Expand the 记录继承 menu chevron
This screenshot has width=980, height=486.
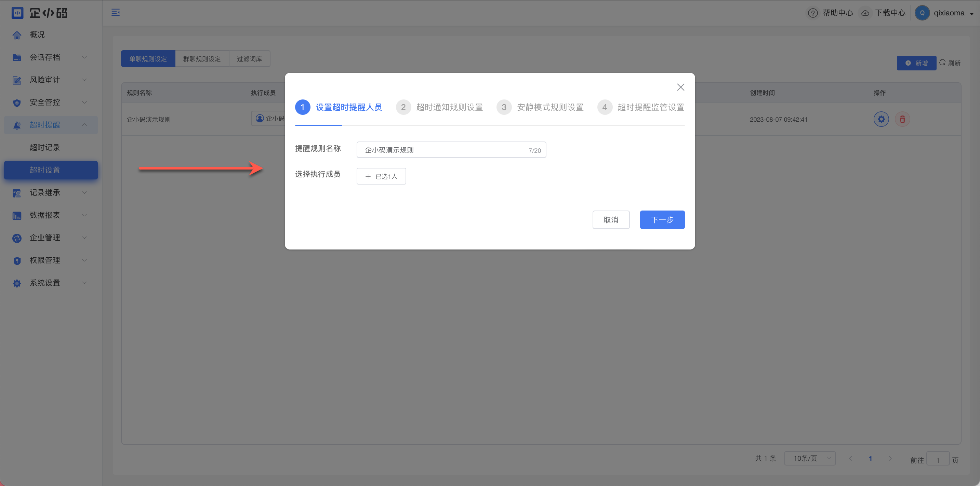click(84, 192)
